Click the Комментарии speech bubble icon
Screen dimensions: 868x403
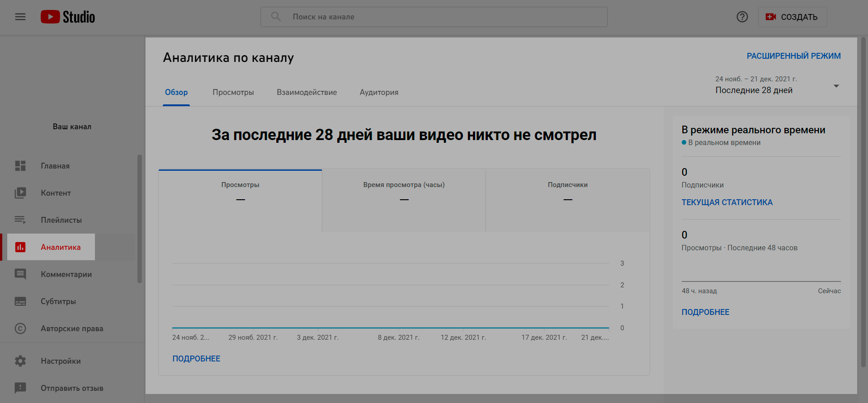pos(20,274)
